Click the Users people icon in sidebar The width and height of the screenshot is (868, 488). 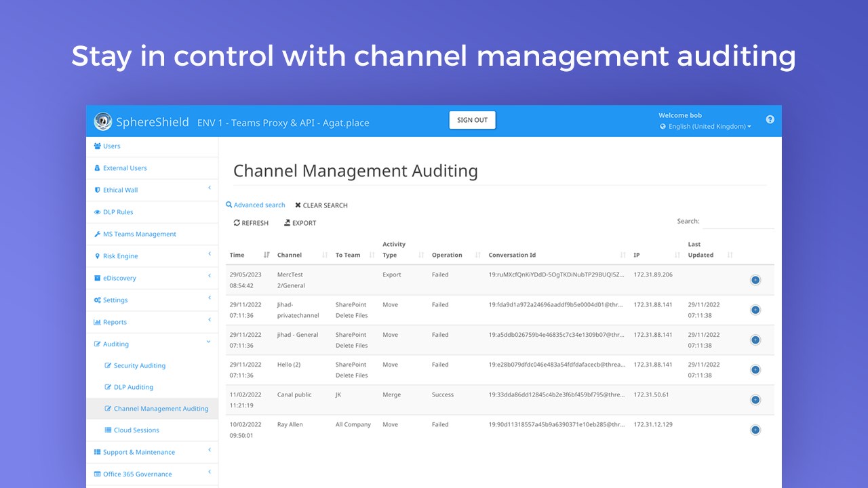tap(98, 146)
